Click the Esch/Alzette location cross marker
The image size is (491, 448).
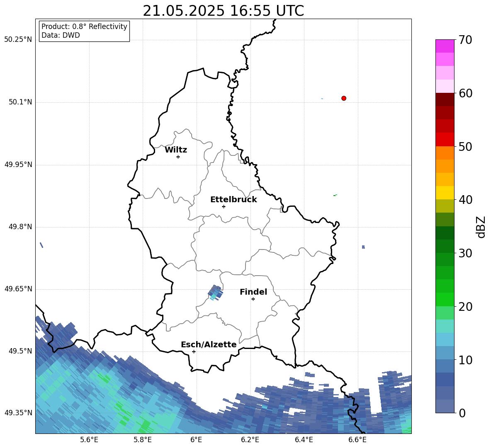[x=194, y=351]
